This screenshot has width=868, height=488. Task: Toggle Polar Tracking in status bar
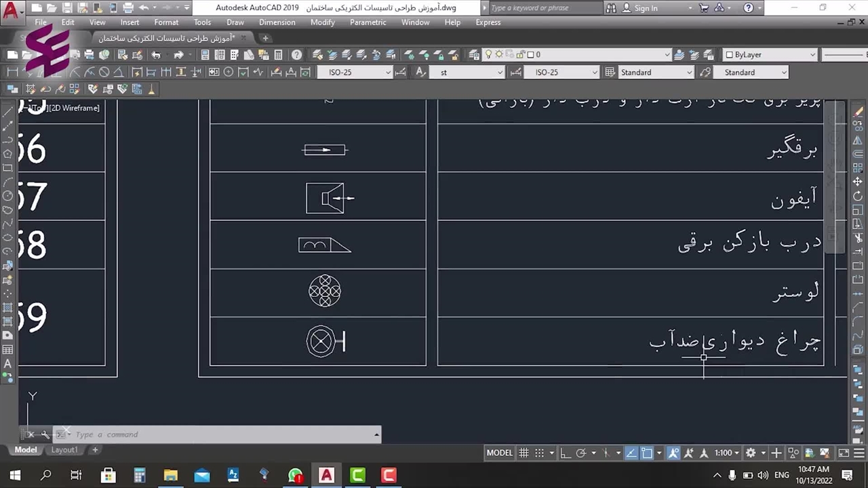pyautogui.click(x=581, y=453)
